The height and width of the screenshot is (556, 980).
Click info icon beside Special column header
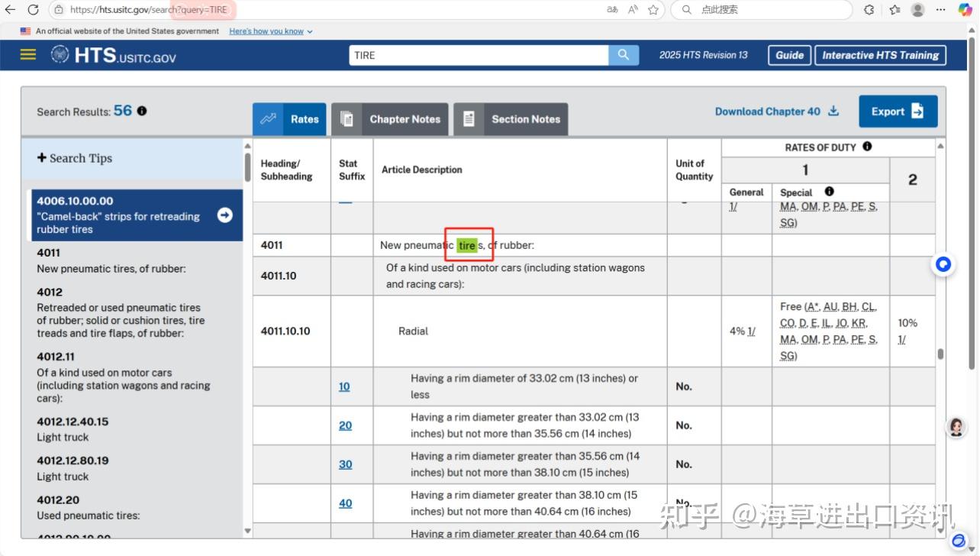(830, 192)
